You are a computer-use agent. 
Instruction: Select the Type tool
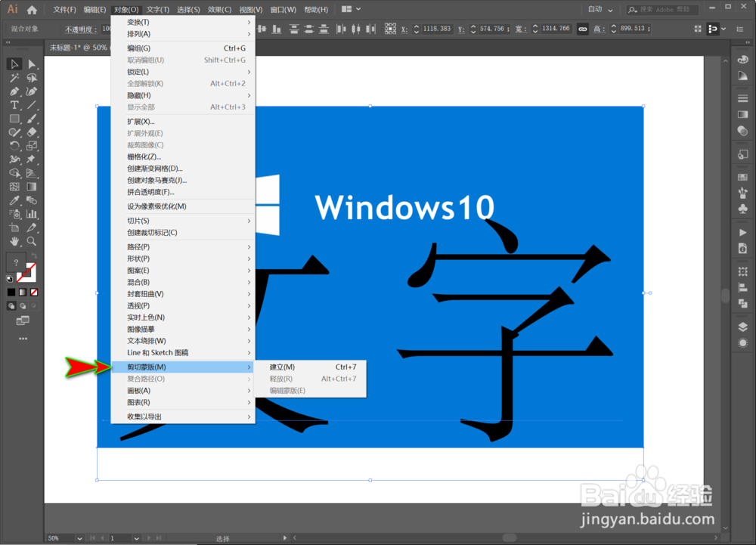[14, 104]
